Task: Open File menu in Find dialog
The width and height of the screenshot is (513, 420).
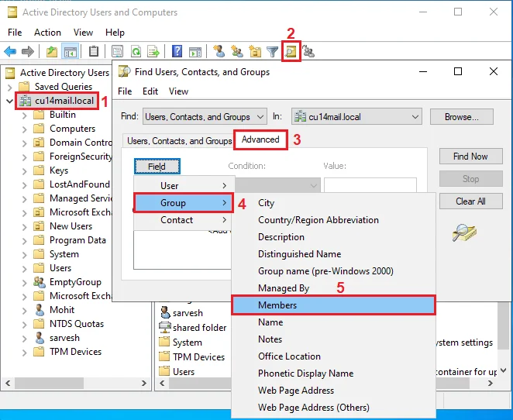Action: click(125, 91)
